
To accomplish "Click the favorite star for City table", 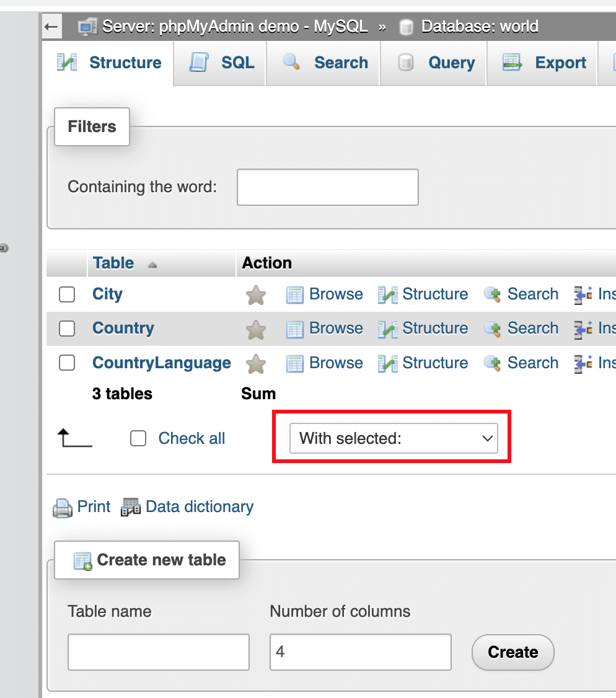I will point(255,295).
